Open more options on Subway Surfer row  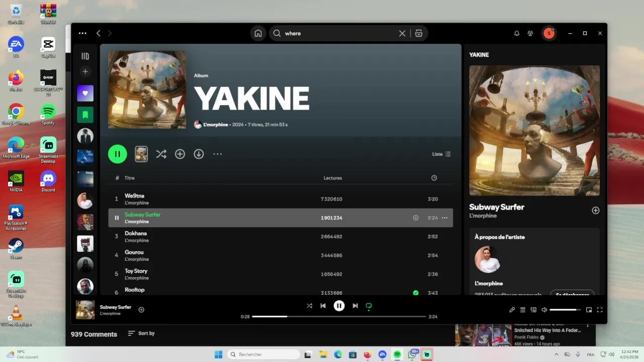pyautogui.click(x=444, y=218)
